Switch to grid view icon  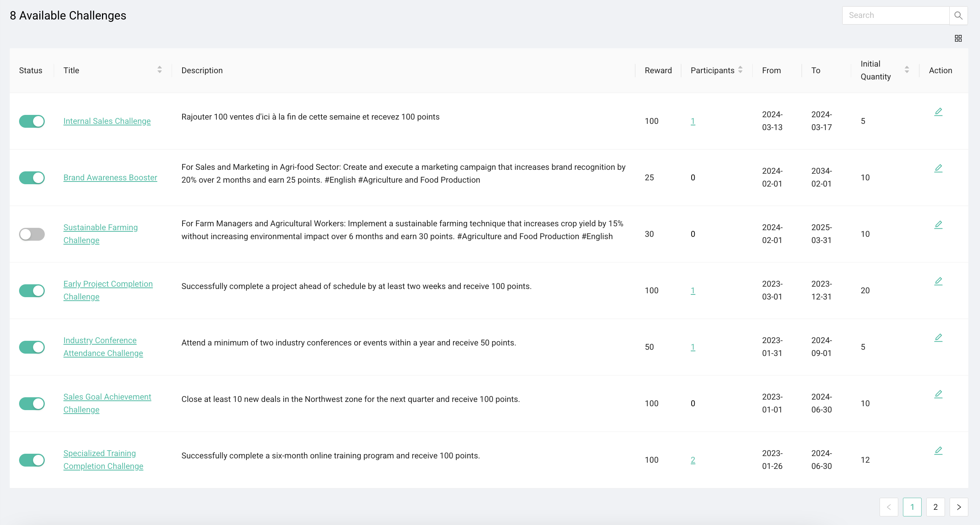[x=958, y=38]
